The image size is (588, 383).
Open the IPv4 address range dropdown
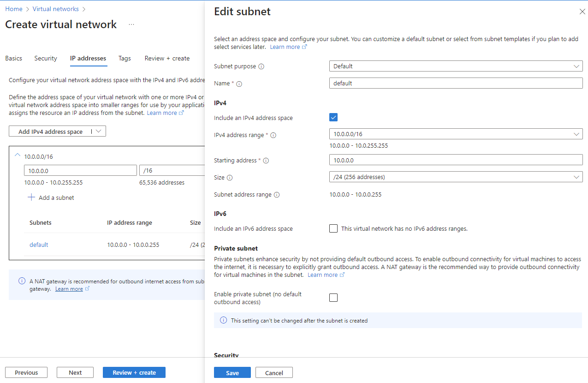coord(456,134)
